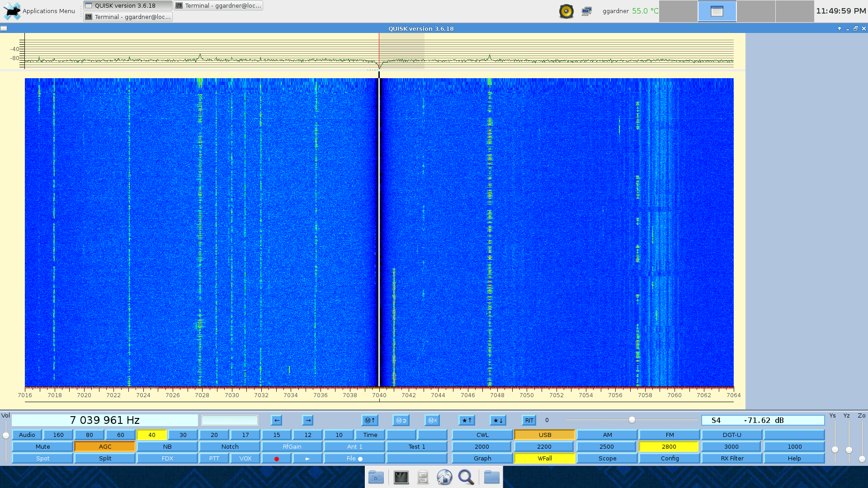Select the 15 meter band

tap(277, 435)
